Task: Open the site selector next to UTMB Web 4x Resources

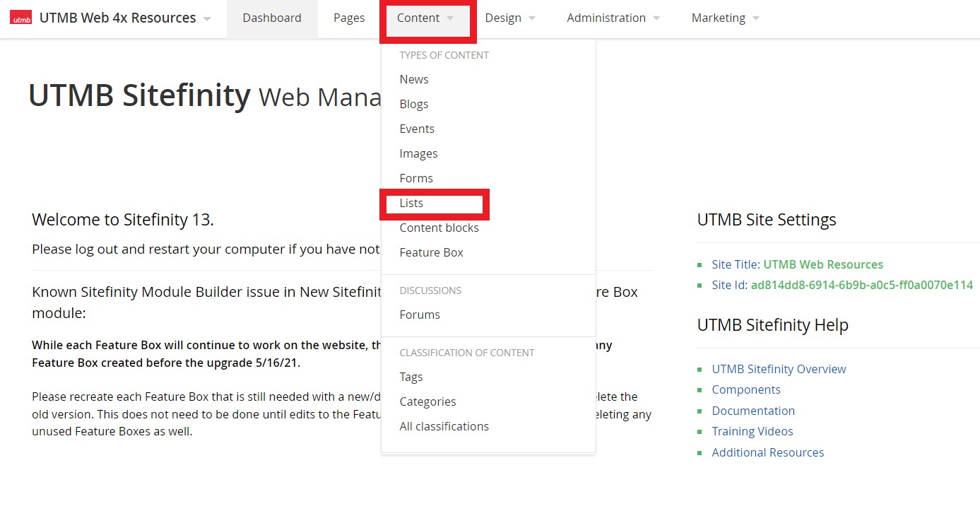Action: pyautogui.click(x=206, y=18)
